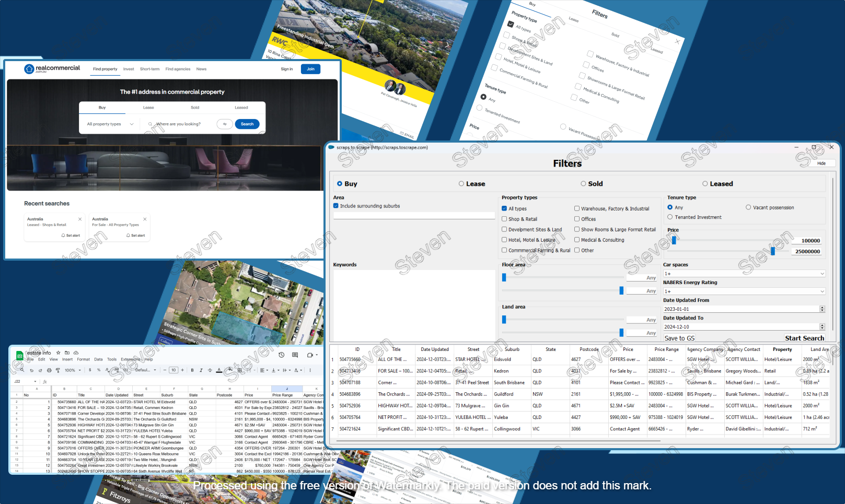Select the Buy radio in Filters window
Image resolution: width=845 pixels, height=504 pixels.
point(340,184)
